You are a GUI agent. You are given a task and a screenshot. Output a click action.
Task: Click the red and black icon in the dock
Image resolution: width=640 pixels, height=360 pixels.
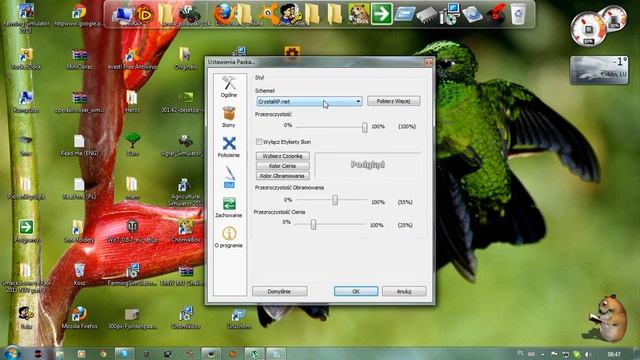pos(496,14)
